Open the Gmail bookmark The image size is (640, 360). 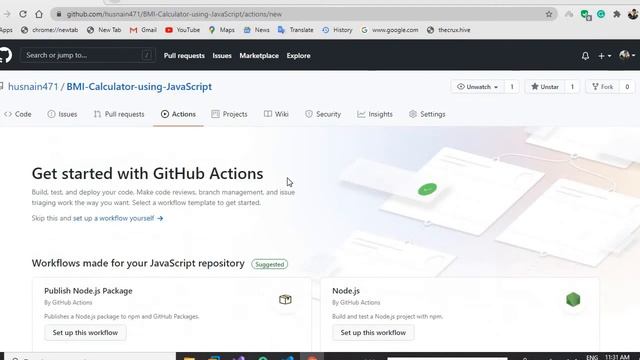[143, 30]
